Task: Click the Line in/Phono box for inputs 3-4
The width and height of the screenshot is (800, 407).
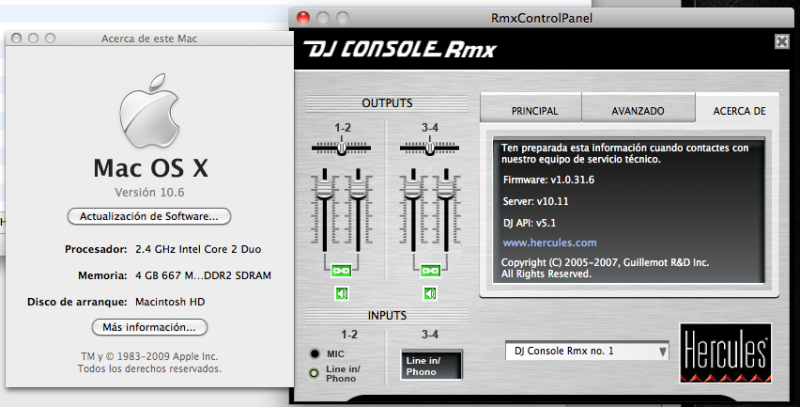Action: [x=431, y=365]
